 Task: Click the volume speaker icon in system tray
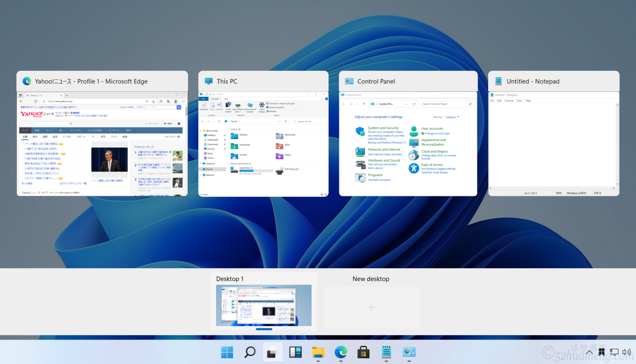626,352
